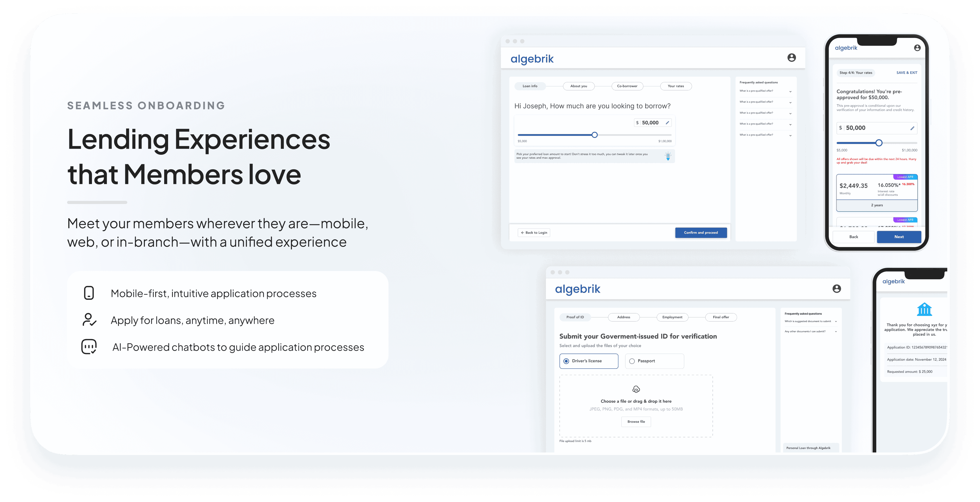Tap '2 years' term bar on offer card
The width and height of the screenshot is (980, 502).
877,205
